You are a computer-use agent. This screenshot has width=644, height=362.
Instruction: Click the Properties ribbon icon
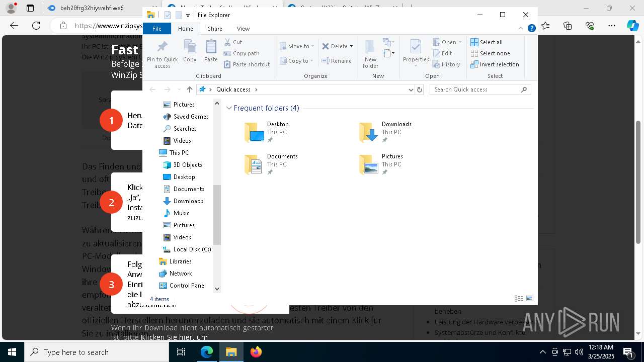(416, 47)
